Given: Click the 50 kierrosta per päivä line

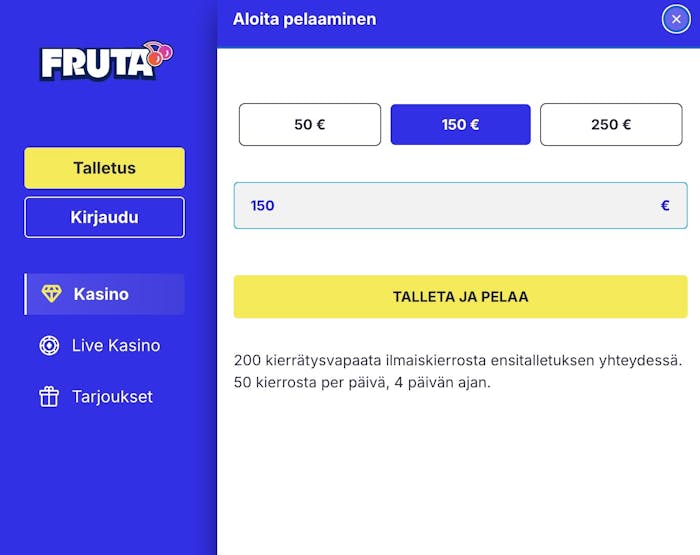Looking at the screenshot, I should [362, 382].
